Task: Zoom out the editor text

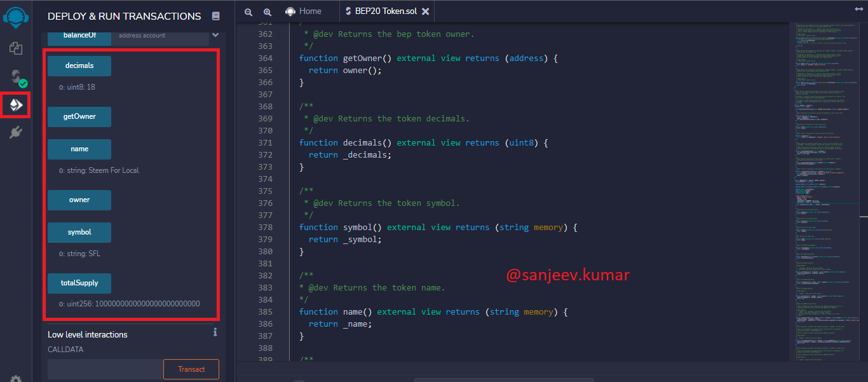Action: [x=248, y=11]
